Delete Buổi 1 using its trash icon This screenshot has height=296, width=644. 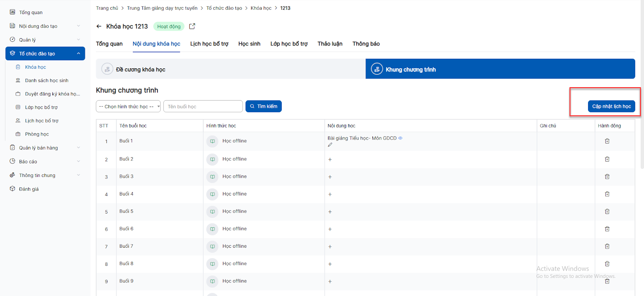tap(607, 141)
